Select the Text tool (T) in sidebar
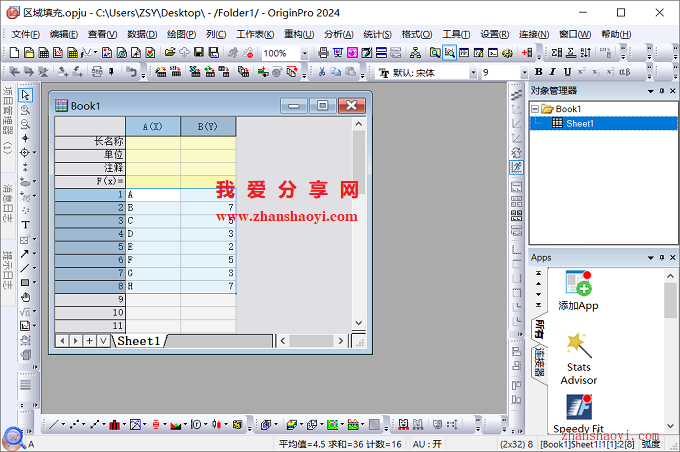Screen dimensions: 680x452 25,225
